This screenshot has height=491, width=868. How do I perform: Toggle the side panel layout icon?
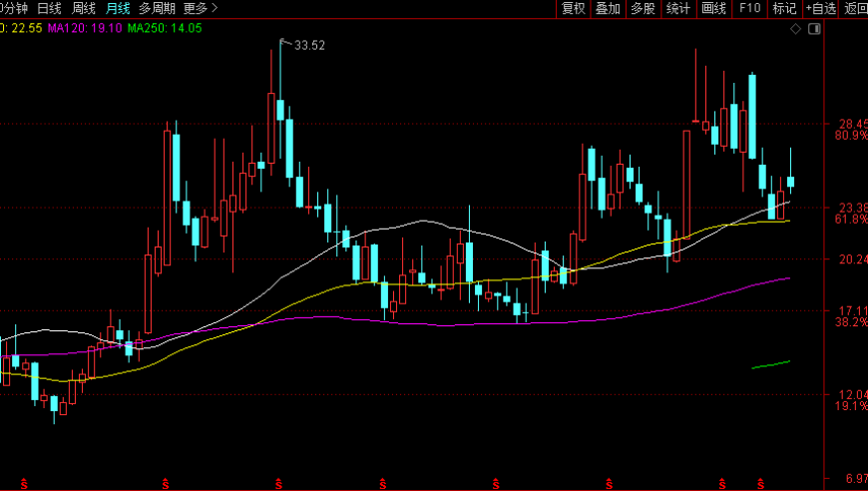pyautogui.click(x=814, y=29)
